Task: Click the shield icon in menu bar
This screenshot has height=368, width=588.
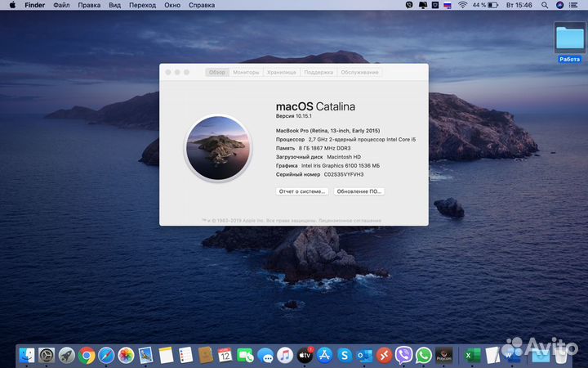Action: pos(435,5)
